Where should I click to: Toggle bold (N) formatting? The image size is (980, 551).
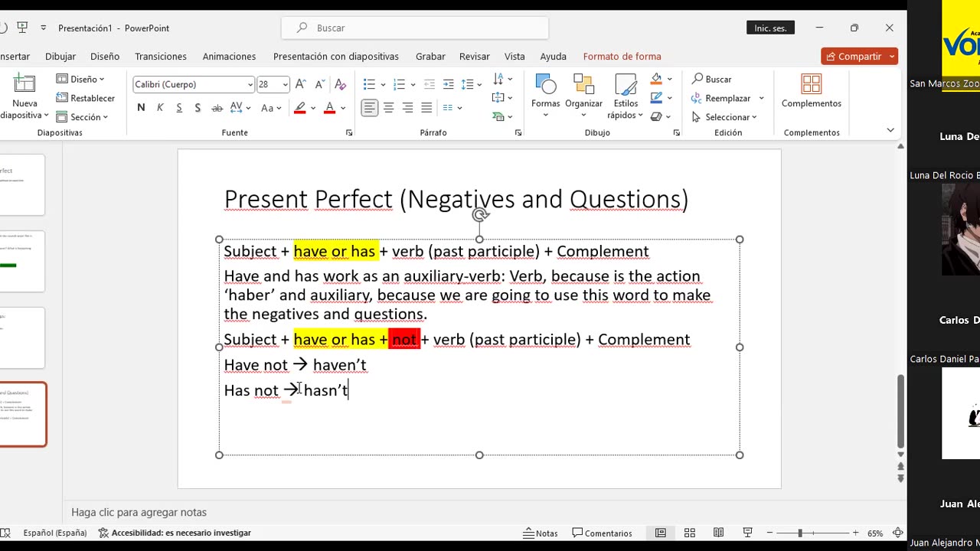click(141, 108)
